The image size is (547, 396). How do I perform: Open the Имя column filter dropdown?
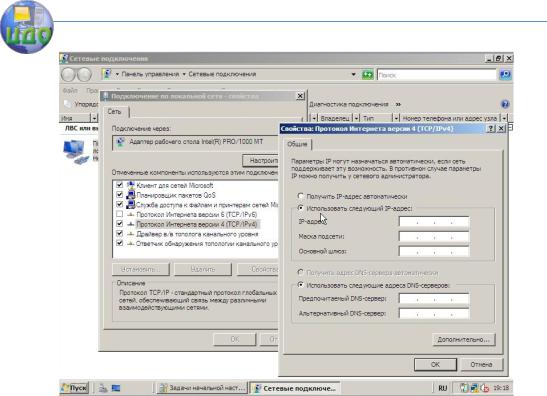pyautogui.click(x=94, y=118)
